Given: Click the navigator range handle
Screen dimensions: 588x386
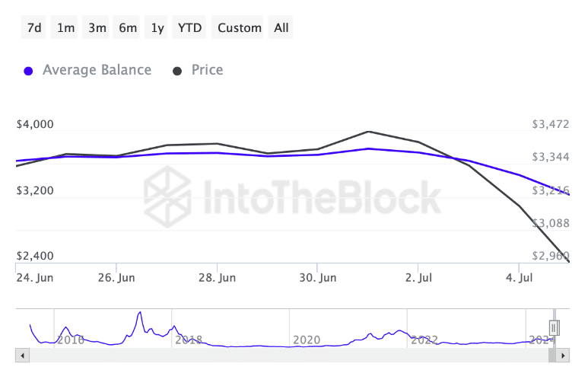Looking at the screenshot, I should pyautogui.click(x=555, y=327).
